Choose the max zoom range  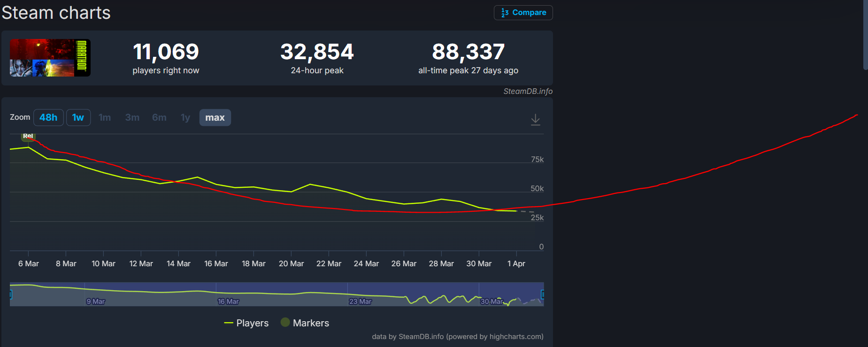[x=215, y=117]
